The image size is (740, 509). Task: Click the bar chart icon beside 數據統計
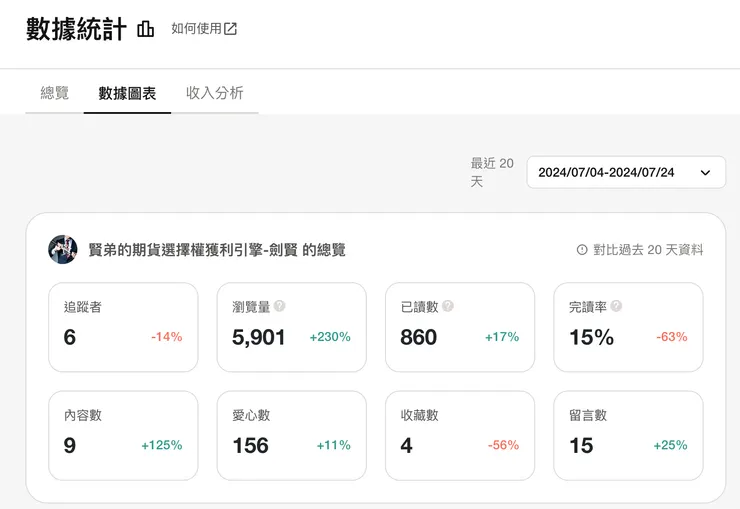[145, 29]
